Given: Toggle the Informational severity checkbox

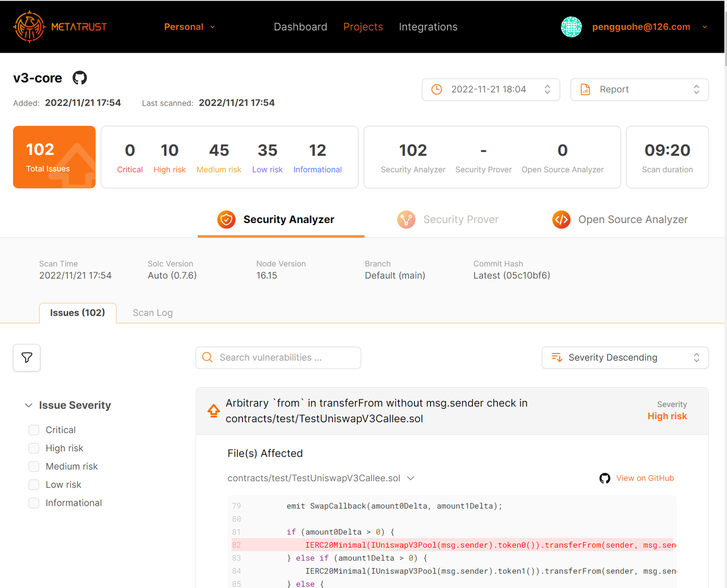Looking at the screenshot, I should (x=34, y=503).
